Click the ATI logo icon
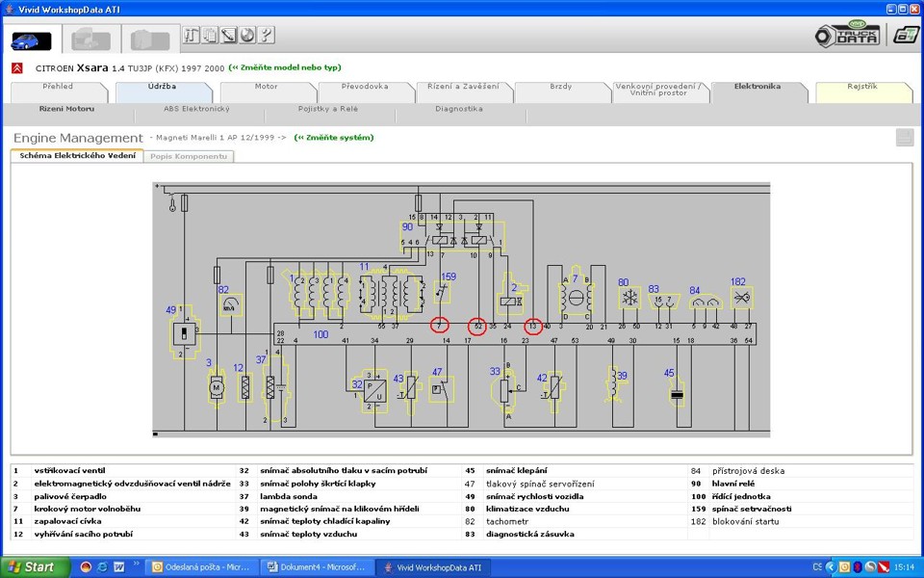This screenshot has height=578, width=924. coord(906,35)
